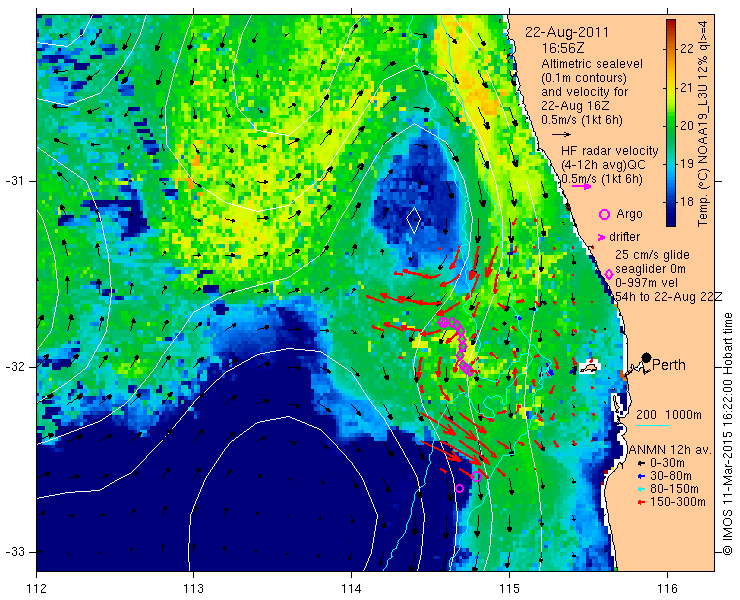Screen dimensions: 740x600
Task: Click the magenta Argo circle legend symbol
Action: (604, 215)
